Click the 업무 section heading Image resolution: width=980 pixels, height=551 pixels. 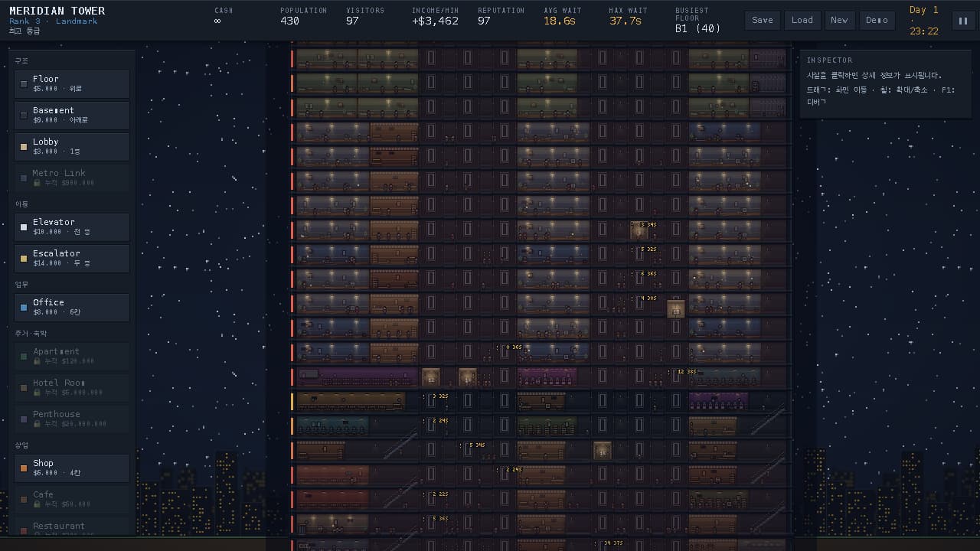click(x=21, y=285)
